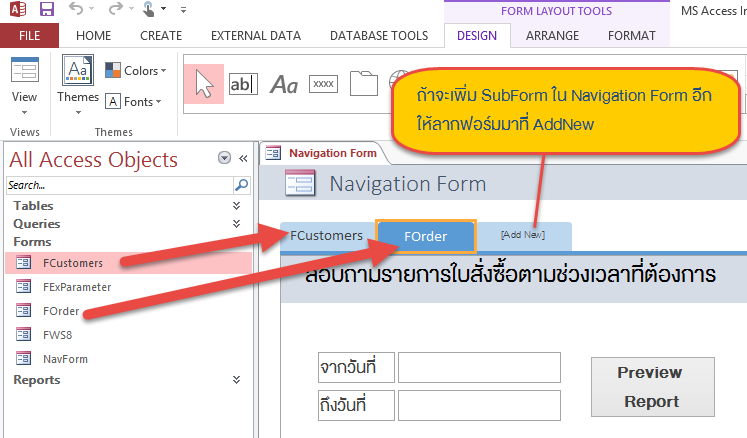Pick the Label (Aa) control tool
This screenshot has width=747, height=438.
point(284,85)
